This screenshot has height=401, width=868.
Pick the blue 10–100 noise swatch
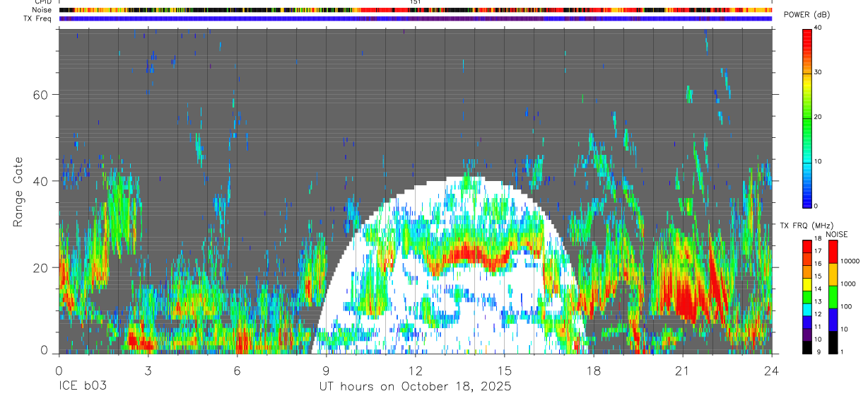[x=833, y=320]
